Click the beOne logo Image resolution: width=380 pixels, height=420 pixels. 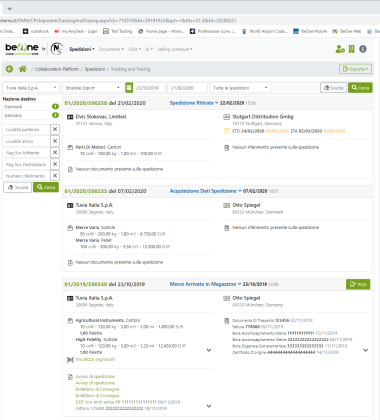click(x=22, y=49)
